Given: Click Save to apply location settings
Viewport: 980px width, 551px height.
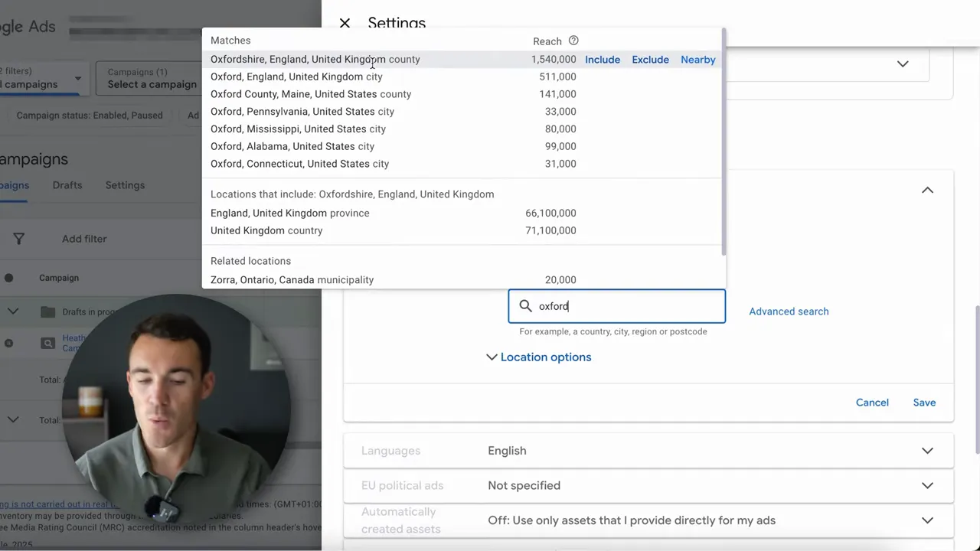Looking at the screenshot, I should [923, 403].
